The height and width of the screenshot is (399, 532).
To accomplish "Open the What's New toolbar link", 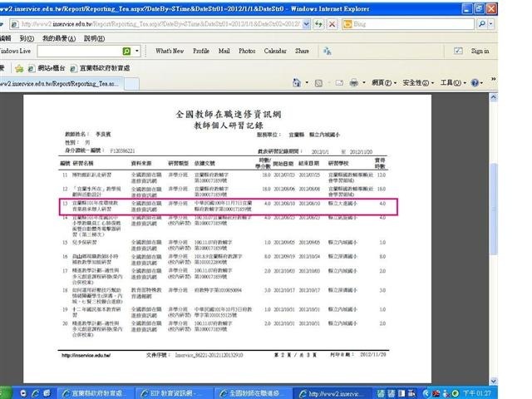I will [x=169, y=52].
